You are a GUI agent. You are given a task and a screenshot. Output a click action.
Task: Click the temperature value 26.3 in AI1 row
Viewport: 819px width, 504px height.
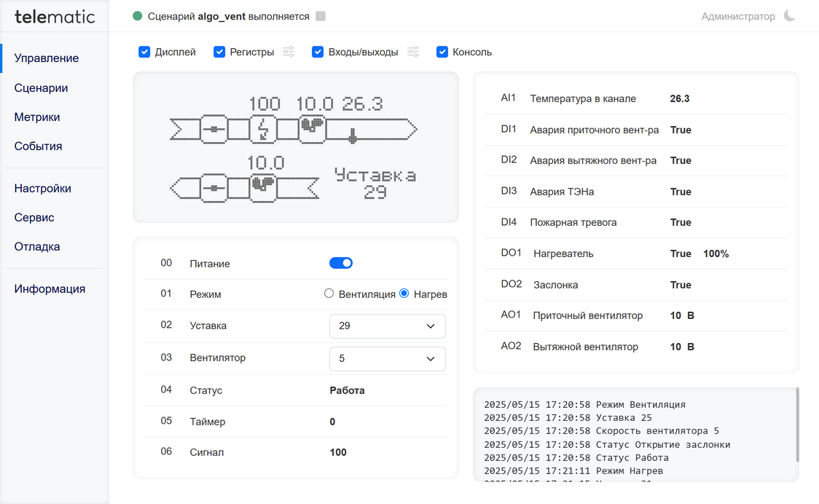click(x=680, y=98)
